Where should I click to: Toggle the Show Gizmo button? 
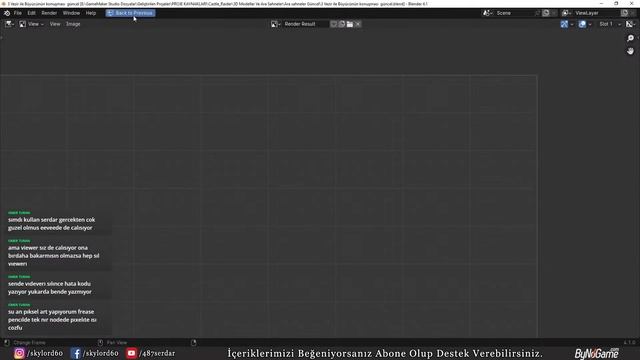[x=564, y=24]
